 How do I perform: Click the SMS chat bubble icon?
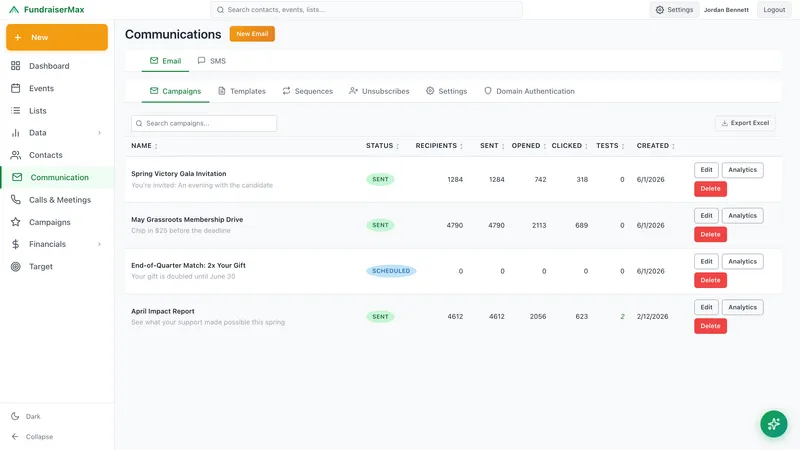[202, 61]
